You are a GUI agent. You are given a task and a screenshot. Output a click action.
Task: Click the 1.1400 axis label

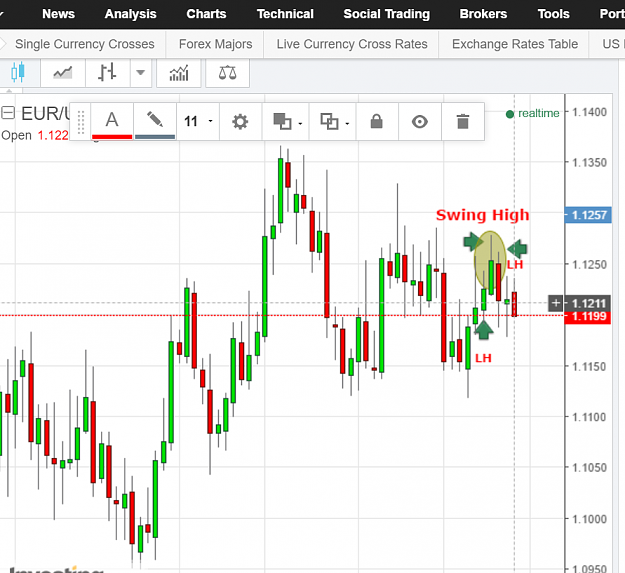pos(589,112)
